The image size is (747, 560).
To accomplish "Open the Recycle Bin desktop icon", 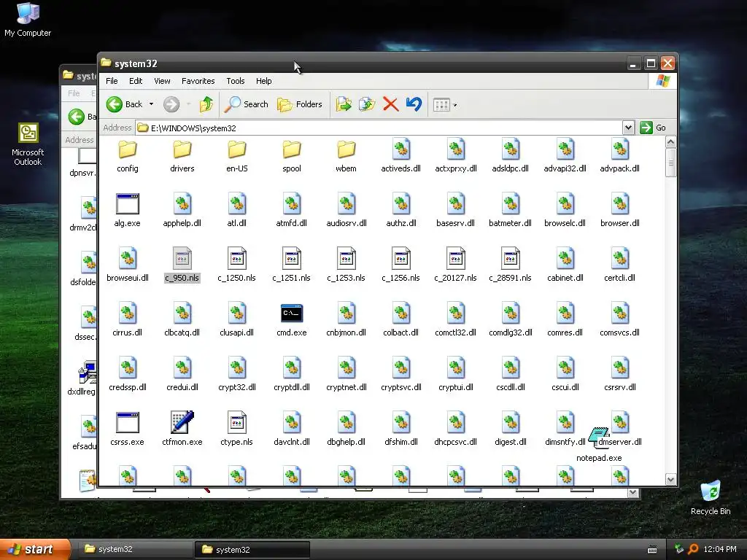I will tap(711, 497).
